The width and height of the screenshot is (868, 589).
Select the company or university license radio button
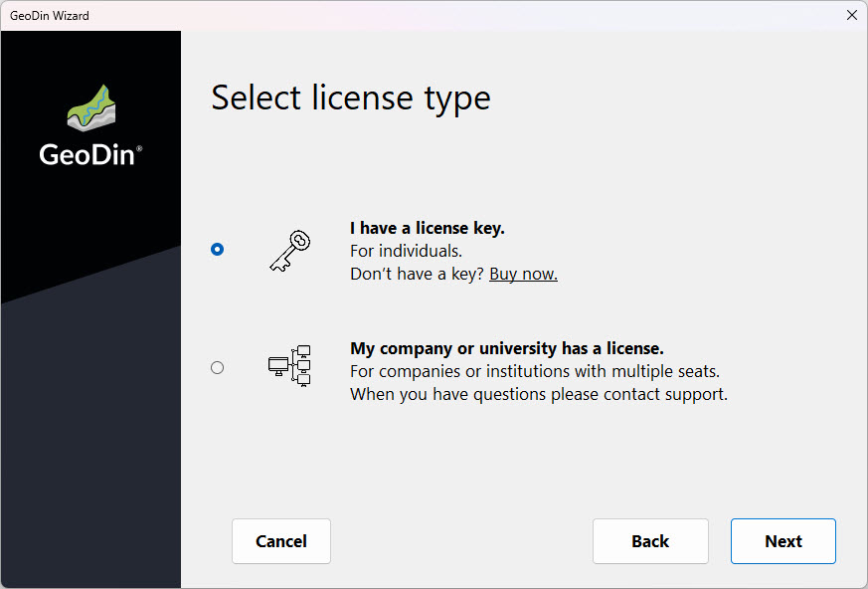(x=218, y=367)
